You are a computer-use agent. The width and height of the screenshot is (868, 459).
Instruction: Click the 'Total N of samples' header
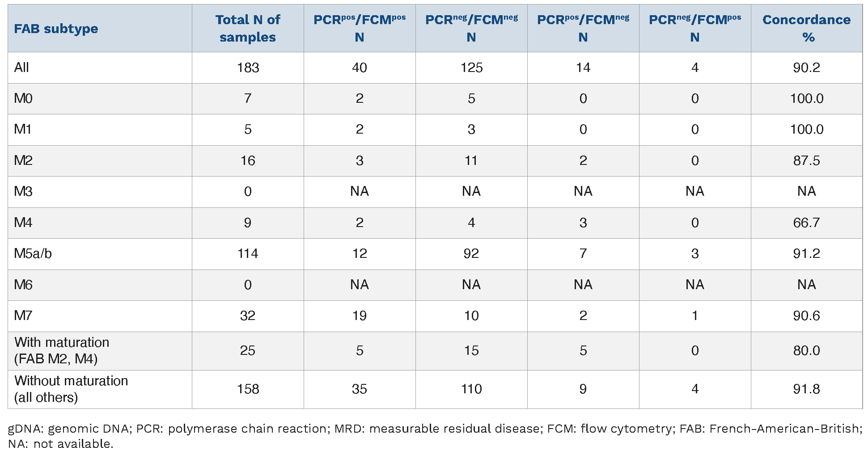tap(248, 28)
